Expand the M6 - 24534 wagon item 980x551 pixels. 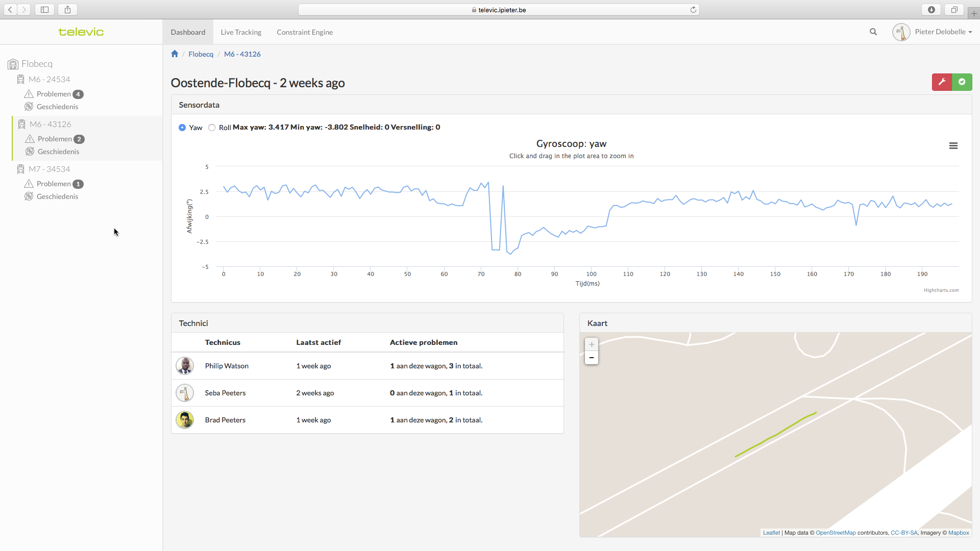pyautogui.click(x=49, y=80)
